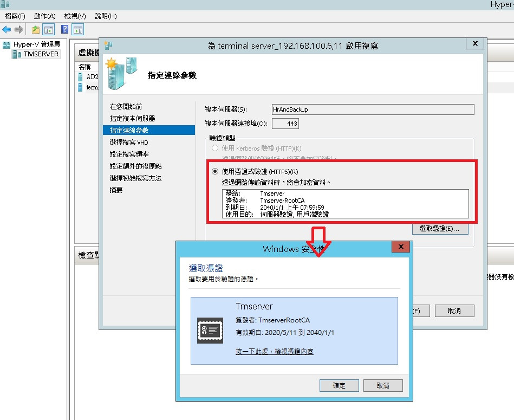Click the certificate icon in the Windows 安全性 dialog
The image size is (514, 420).
(210, 330)
